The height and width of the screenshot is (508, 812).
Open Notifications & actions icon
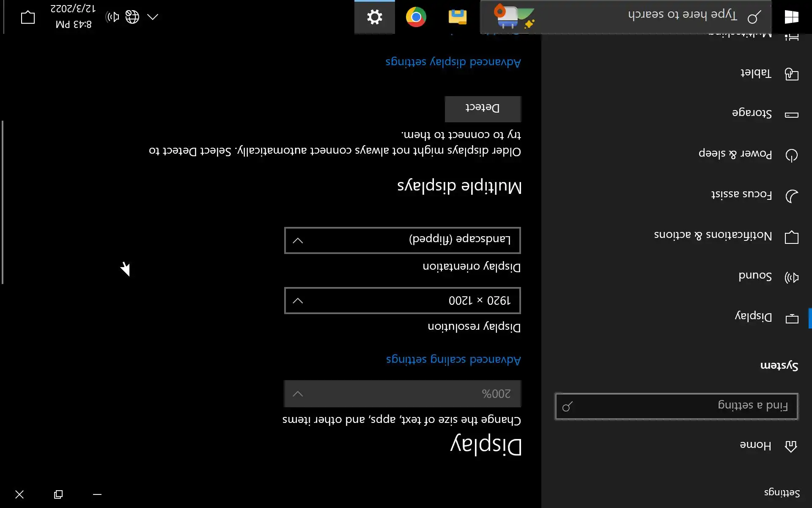(791, 237)
